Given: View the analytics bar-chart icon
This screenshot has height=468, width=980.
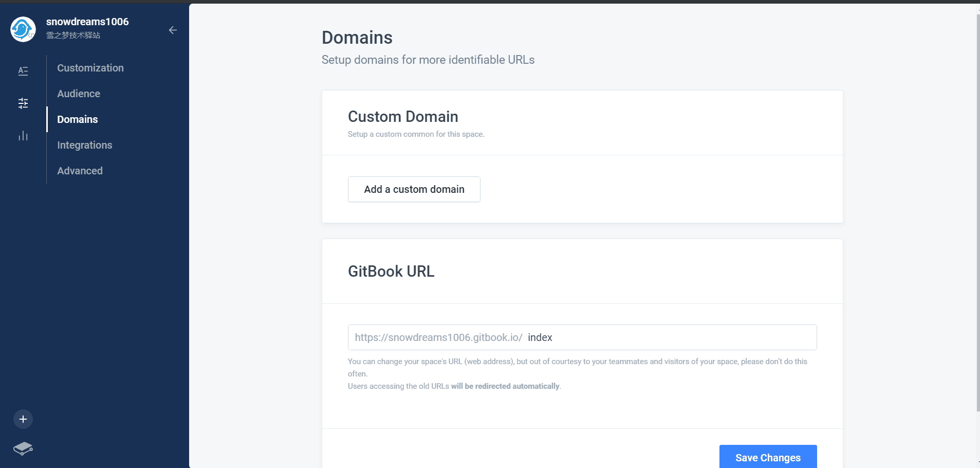Looking at the screenshot, I should pyautogui.click(x=23, y=135).
